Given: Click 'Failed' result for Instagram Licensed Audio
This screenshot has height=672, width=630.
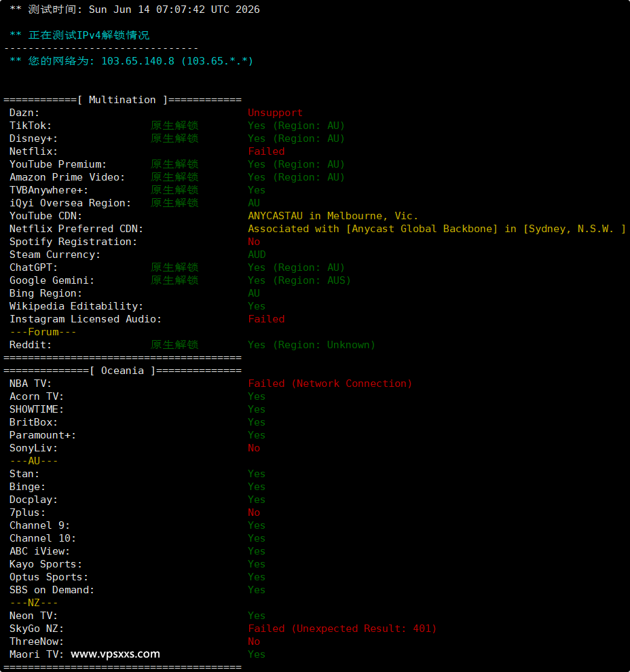Looking at the screenshot, I should click(x=266, y=319).
